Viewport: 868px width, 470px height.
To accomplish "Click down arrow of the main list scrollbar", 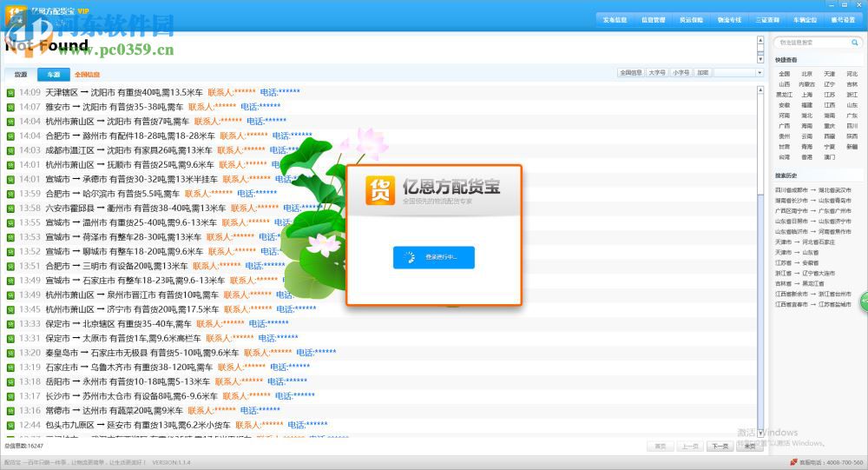I will click(760, 433).
